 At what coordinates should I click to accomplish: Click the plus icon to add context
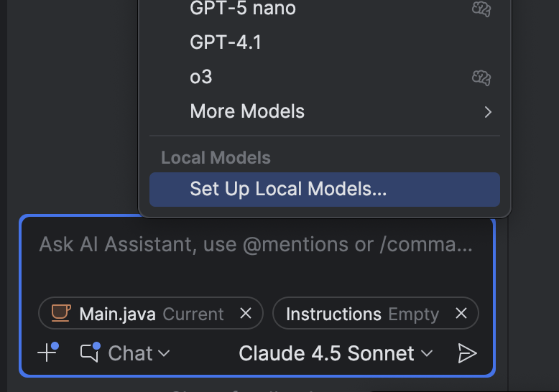(x=47, y=353)
